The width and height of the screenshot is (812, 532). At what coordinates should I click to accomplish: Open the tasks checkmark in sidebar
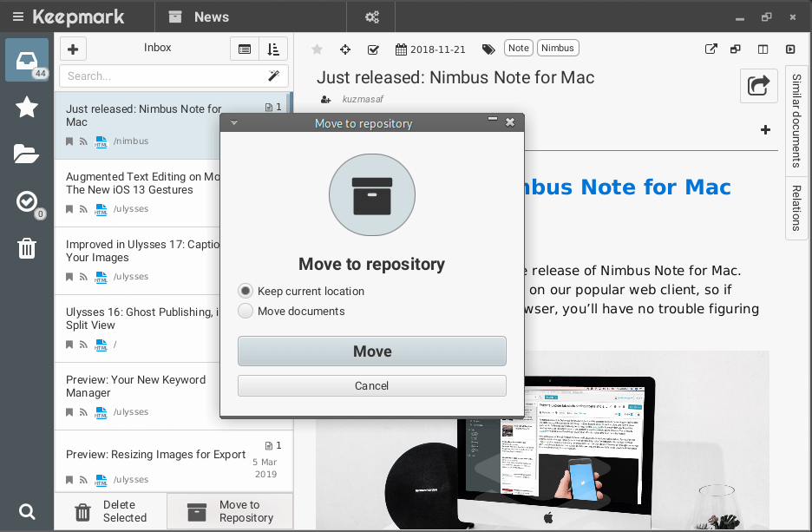pyautogui.click(x=27, y=201)
